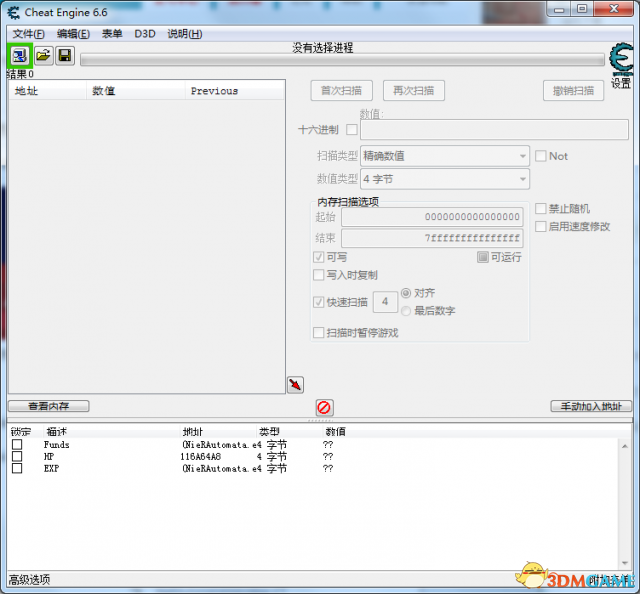Click the 首次扫描 button
Screen dimensions: 640x594
point(342,91)
